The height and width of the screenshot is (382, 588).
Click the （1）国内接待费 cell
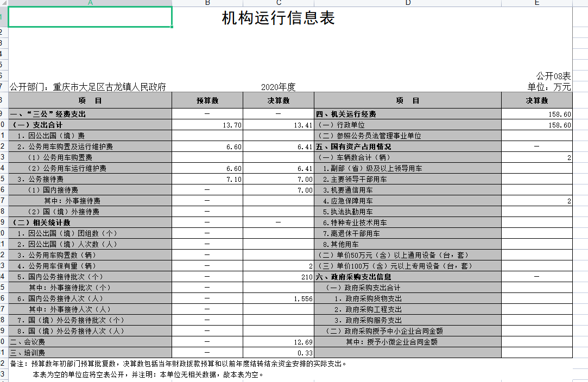click(90, 190)
